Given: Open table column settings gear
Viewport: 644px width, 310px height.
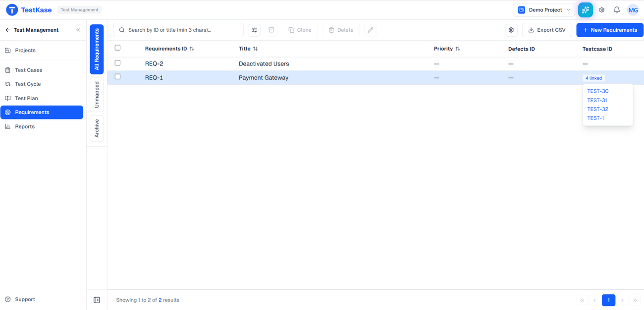Looking at the screenshot, I should 511,30.
